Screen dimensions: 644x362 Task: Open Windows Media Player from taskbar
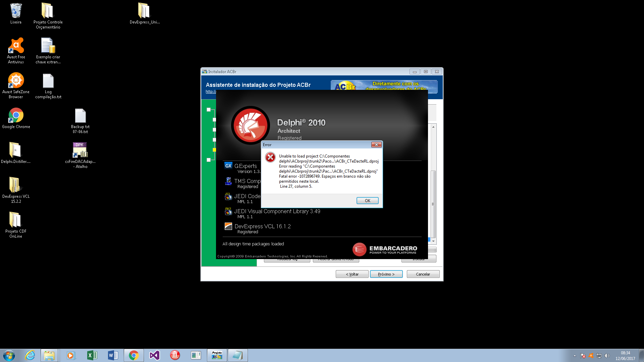(x=70, y=355)
